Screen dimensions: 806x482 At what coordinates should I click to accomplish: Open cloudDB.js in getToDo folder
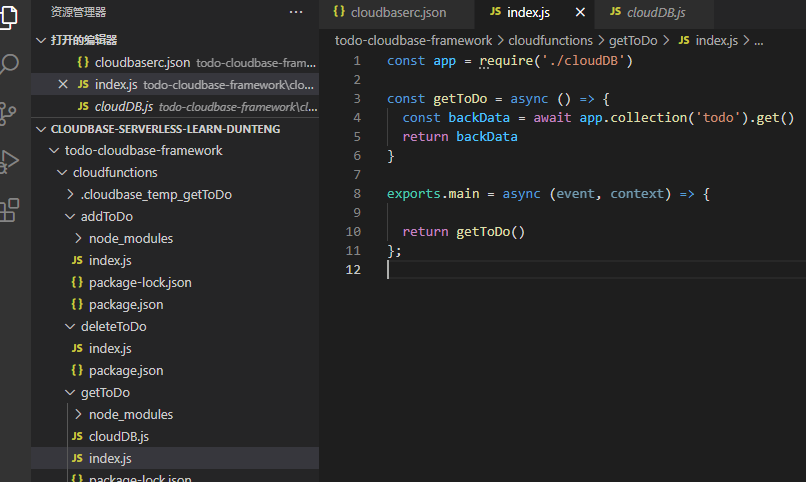[118, 437]
